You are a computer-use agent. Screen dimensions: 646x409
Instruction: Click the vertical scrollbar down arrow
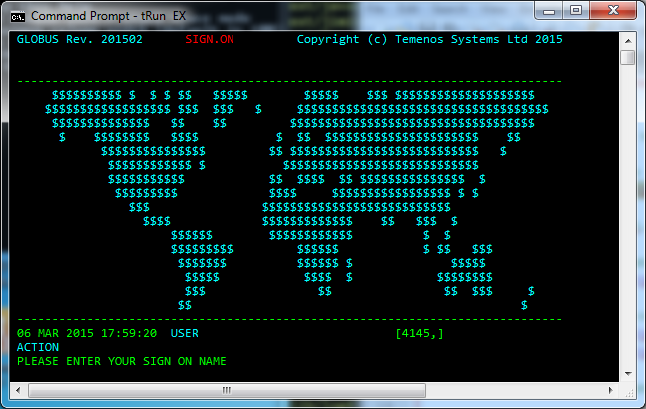click(627, 372)
